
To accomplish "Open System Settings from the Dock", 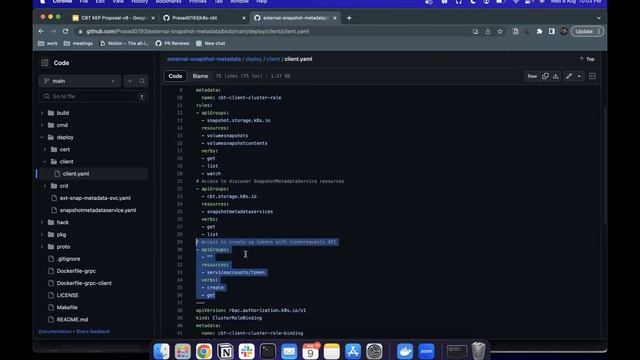I will pyautogui.click(x=374, y=351).
